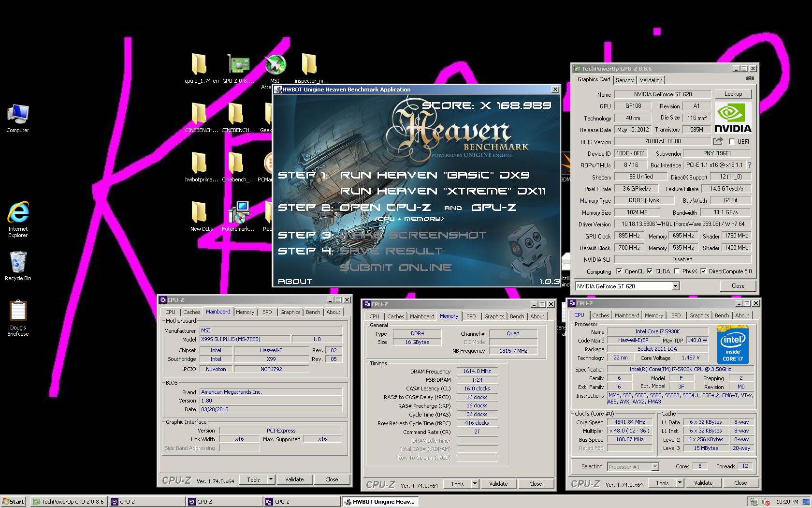The width and height of the screenshot is (812, 508).
Task: Run Heaven "XTREME" DX11 benchmark
Action: (x=443, y=191)
